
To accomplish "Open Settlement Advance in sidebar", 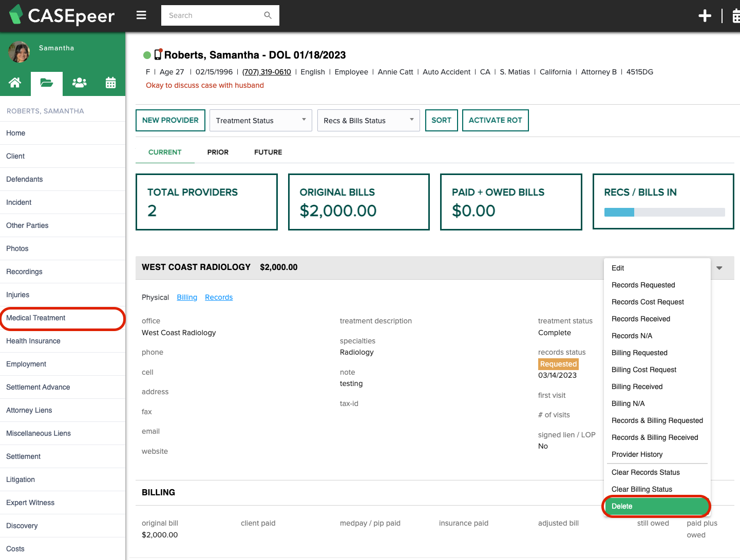I will [x=63, y=387].
